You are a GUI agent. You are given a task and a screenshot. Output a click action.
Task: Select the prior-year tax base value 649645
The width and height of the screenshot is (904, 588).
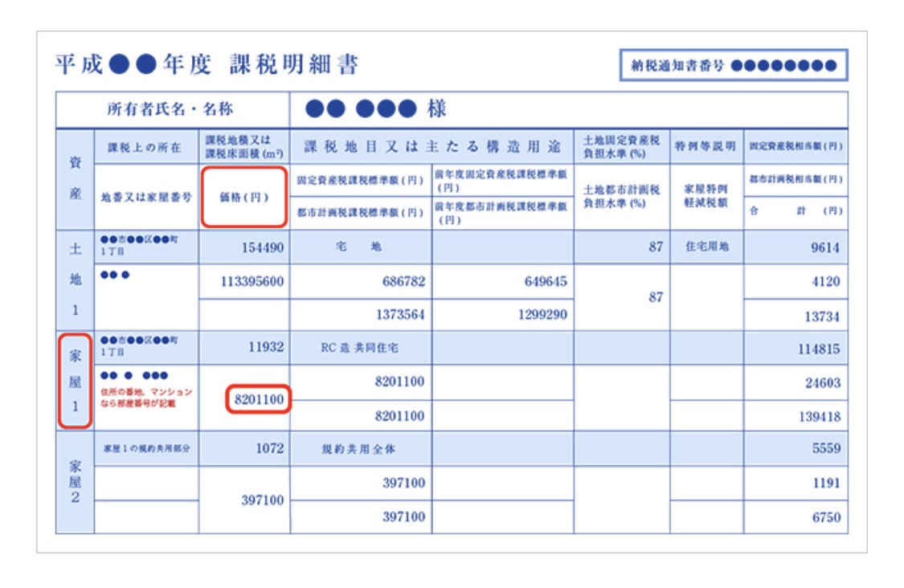pyautogui.click(x=544, y=282)
